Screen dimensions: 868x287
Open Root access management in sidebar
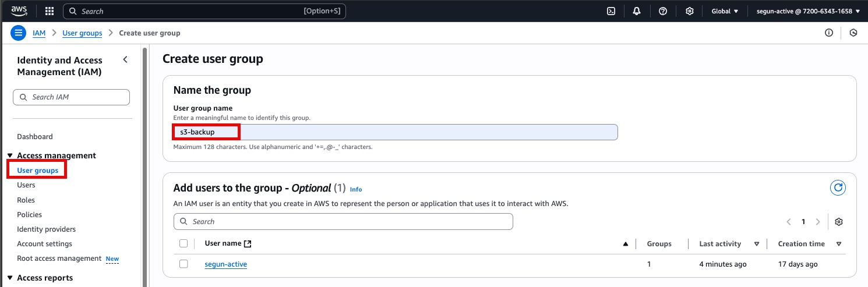tap(59, 258)
